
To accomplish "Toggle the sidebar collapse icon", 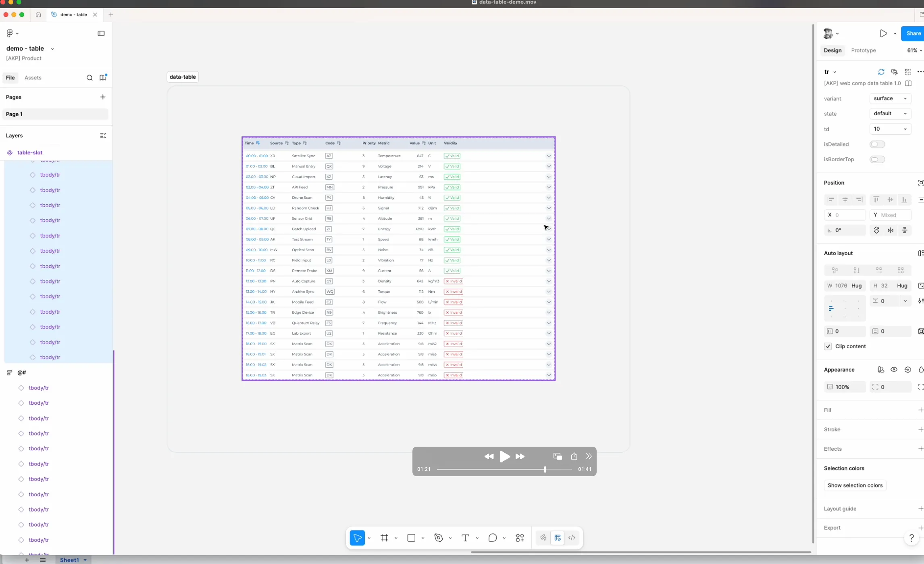I will (101, 33).
